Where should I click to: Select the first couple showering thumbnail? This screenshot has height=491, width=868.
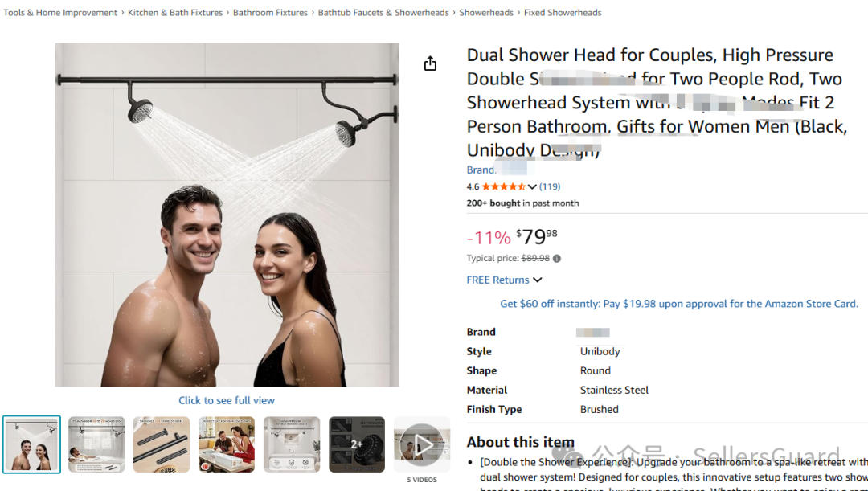tap(31, 444)
